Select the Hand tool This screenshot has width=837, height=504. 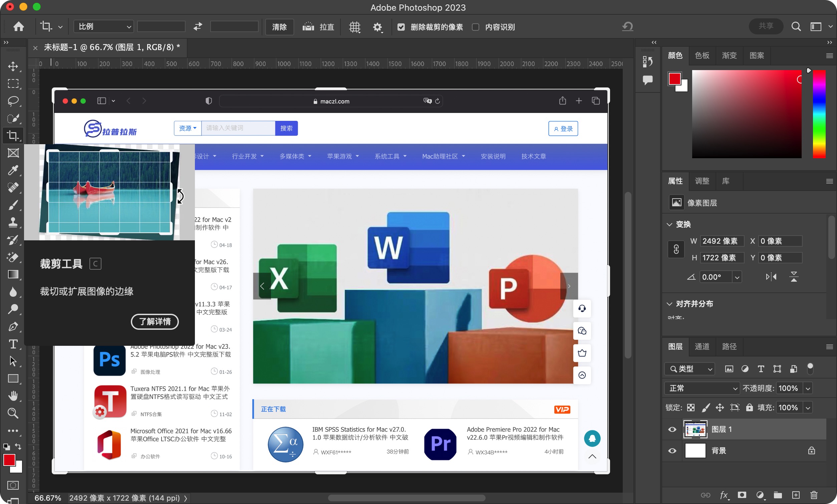(13, 396)
